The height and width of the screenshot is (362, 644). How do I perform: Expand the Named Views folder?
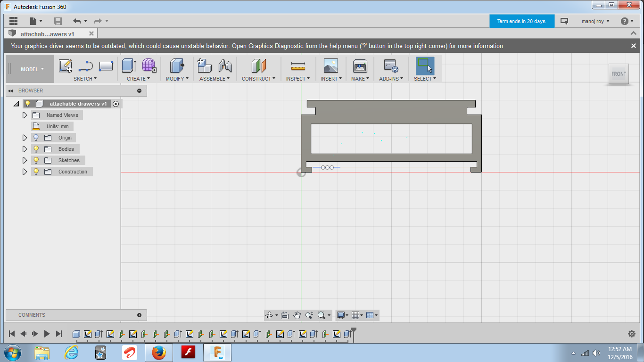pyautogui.click(x=25, y=115)
